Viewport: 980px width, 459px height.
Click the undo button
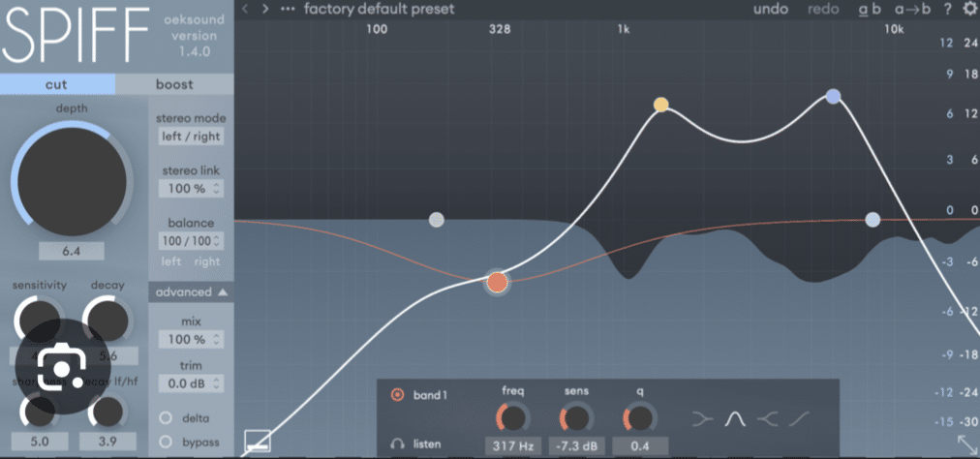click(x=771, y=10)
